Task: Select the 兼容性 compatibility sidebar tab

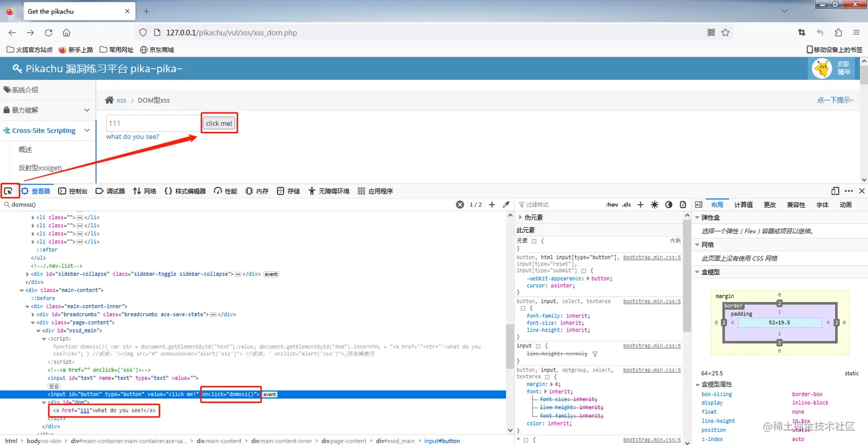Action: pyautogui.click(x=796, y=205)
